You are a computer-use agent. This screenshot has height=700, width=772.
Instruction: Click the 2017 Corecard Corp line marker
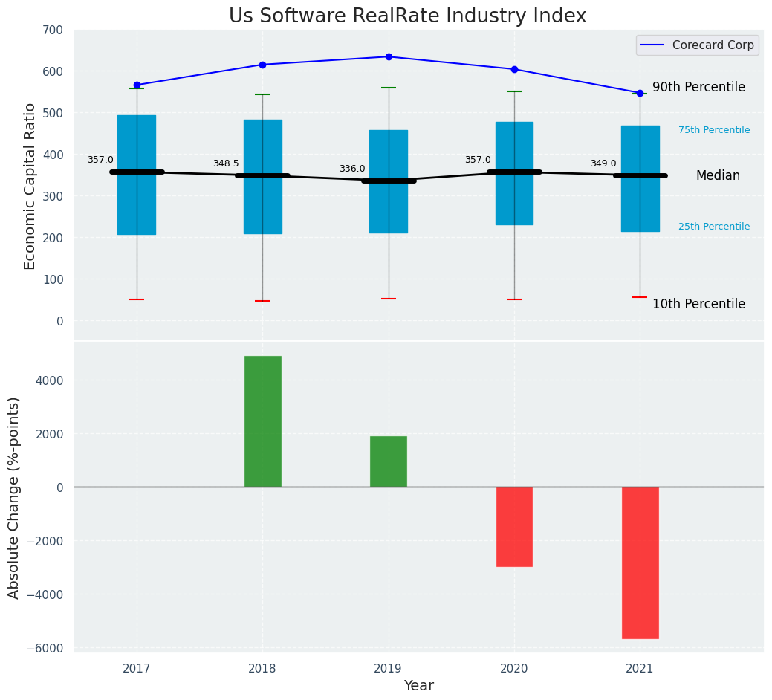click(137, 85)
